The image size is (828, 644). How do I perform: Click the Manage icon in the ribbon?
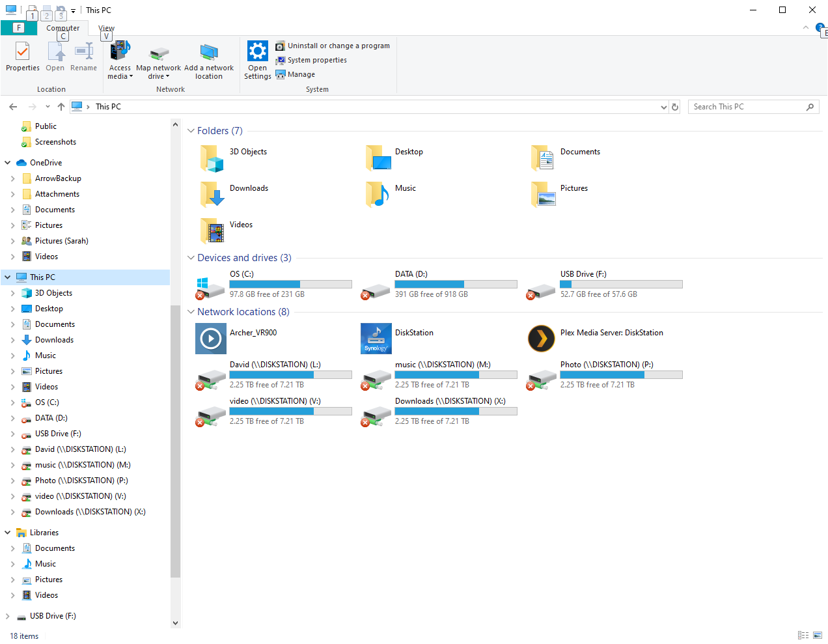[282, 74]
